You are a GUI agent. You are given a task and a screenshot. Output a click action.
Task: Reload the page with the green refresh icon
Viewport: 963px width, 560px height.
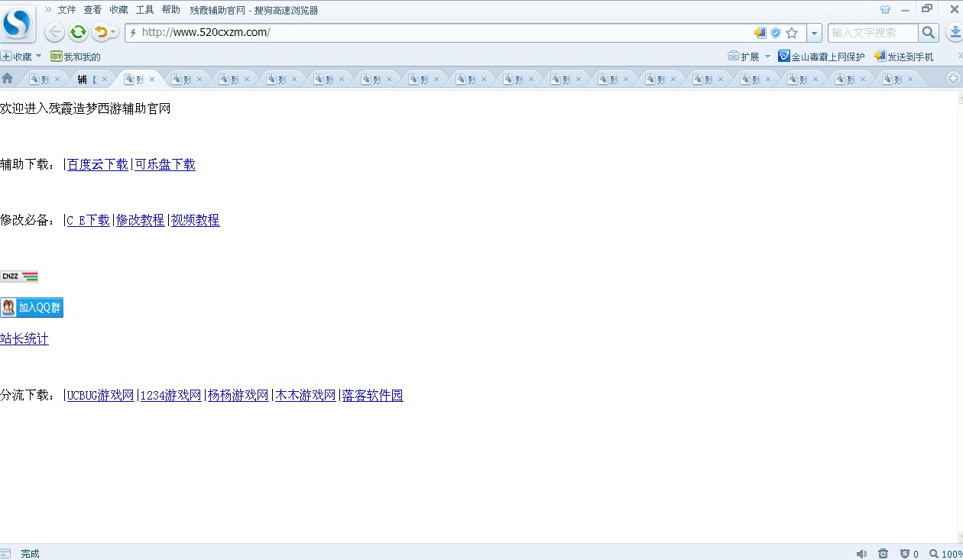(78, 32)
